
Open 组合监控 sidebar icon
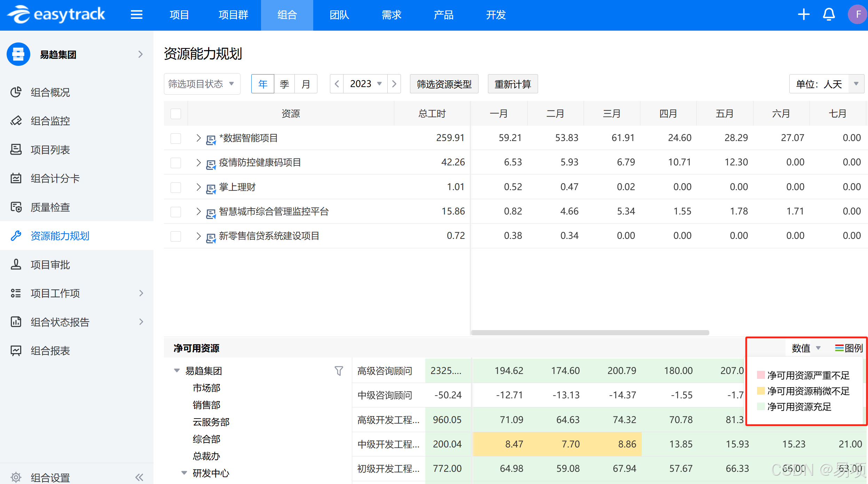point(16,121)
